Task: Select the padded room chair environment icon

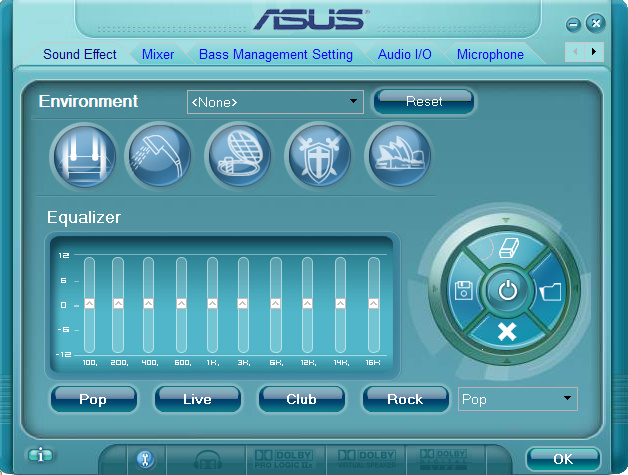Action: (84, 155)
